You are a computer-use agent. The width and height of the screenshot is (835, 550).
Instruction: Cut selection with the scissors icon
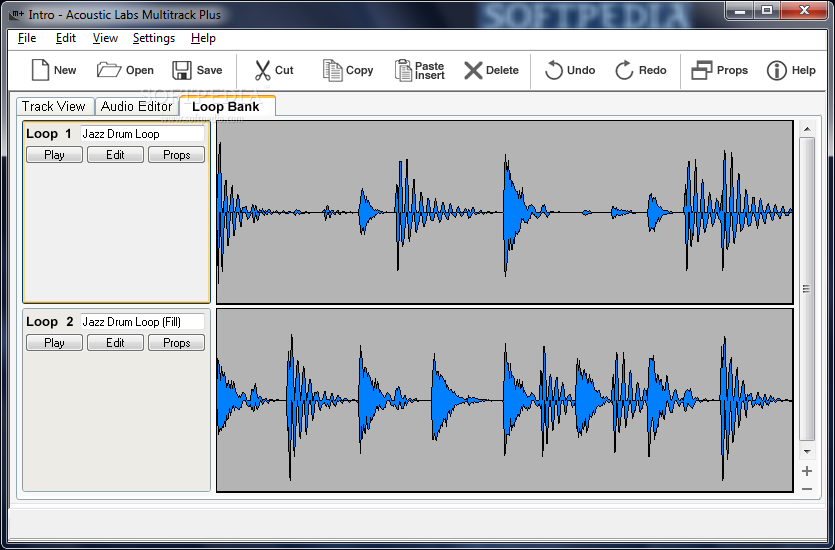[x=263, y=70]
